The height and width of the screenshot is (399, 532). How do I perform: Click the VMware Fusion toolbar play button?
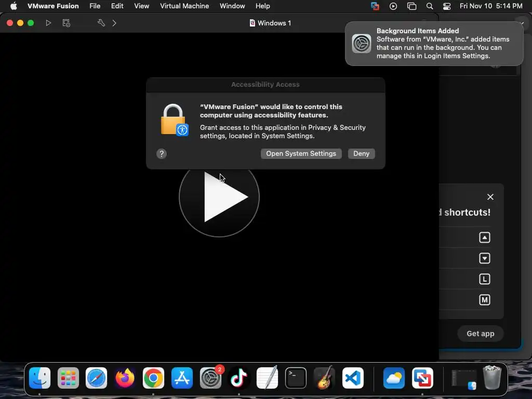(48, 23)
